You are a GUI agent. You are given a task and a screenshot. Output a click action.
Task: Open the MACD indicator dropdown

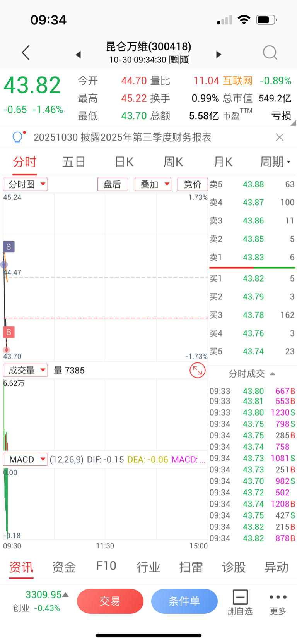click(25, 460)
